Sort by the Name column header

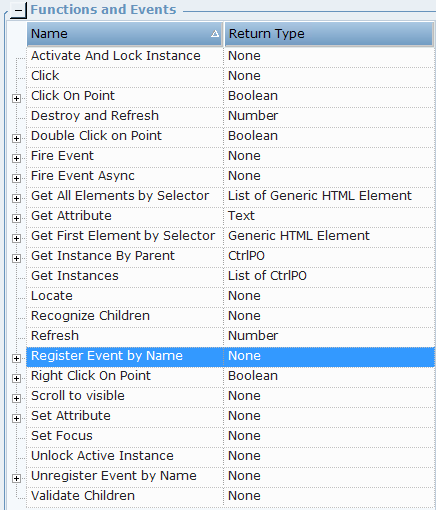pyautogui.click(x=125, y=34)
